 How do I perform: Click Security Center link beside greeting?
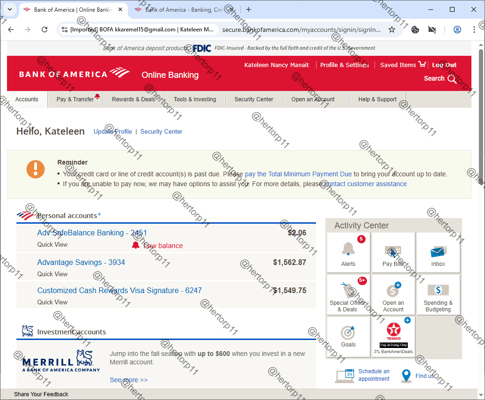point(161,132)
